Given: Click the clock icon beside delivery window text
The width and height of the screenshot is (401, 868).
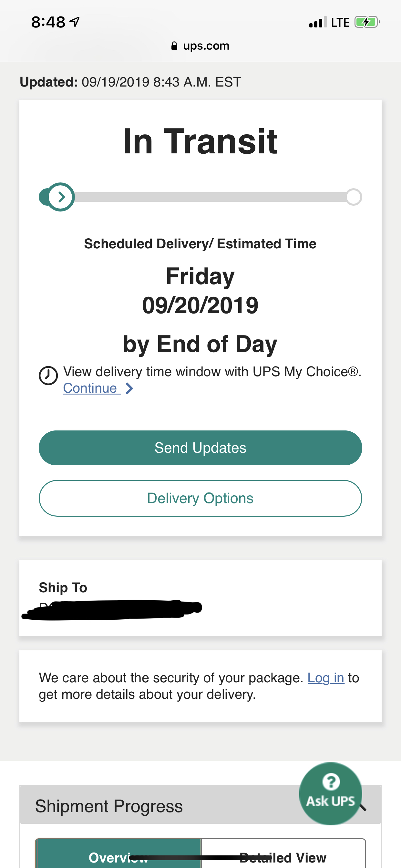Looking at the screenshot, I should [x=48, y=375].
